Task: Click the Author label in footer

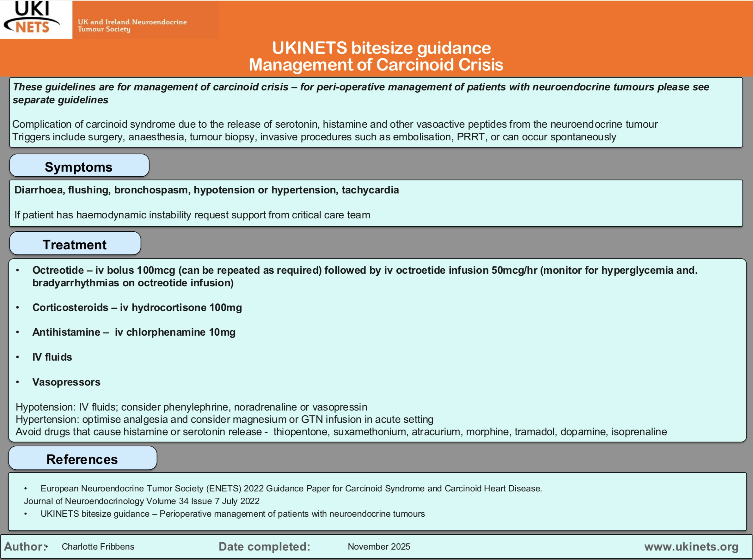Action: tap(24, 546)
